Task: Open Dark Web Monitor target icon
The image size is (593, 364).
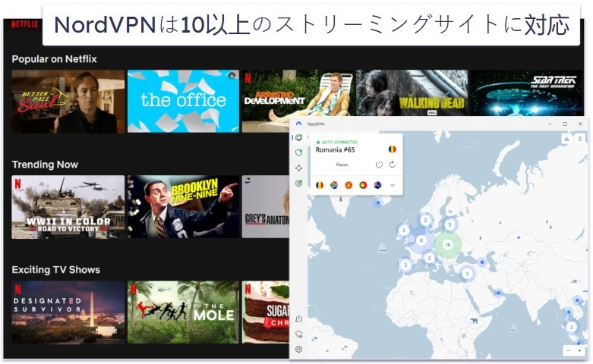Action: 298,183
